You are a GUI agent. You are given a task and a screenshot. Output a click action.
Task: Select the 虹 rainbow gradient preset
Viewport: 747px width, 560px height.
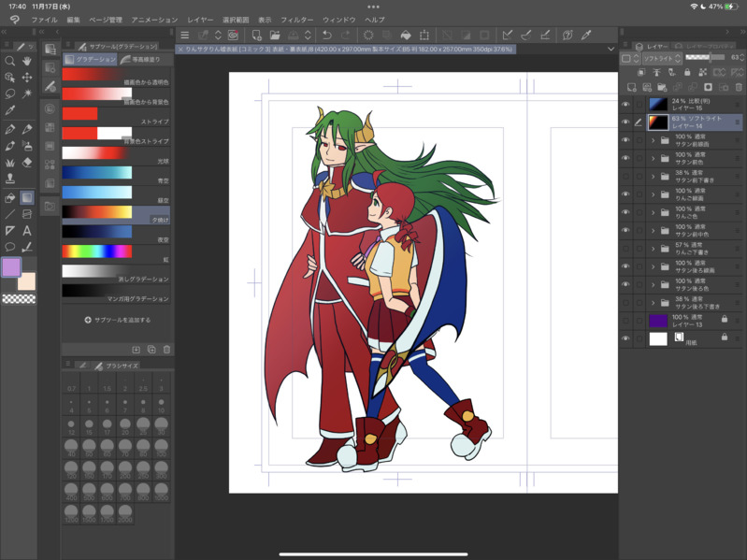(97, 251)
